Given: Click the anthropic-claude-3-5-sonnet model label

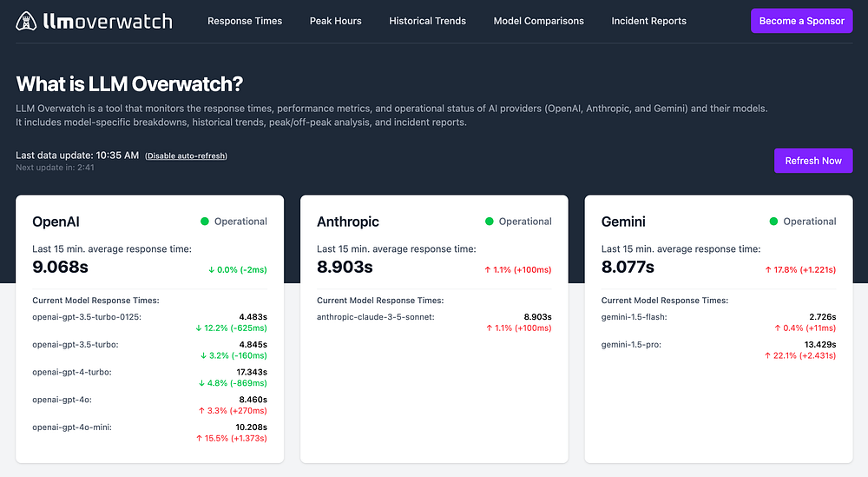Looking at the screenshot, I should 375,317.
